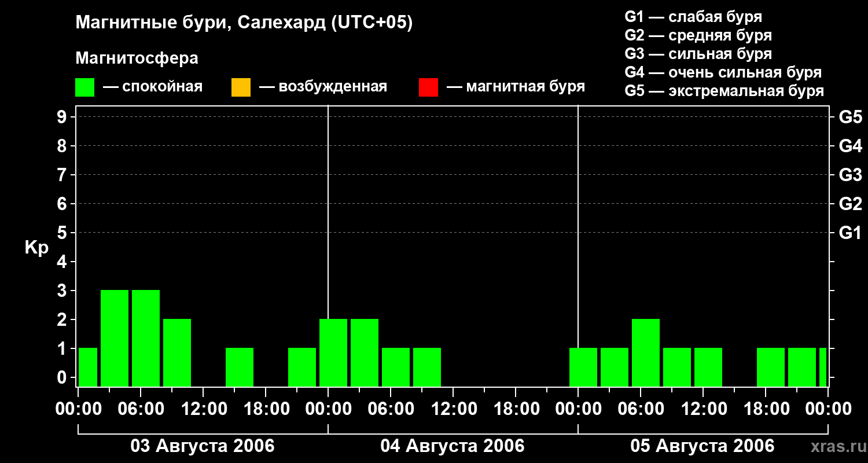This screenshot has height=463, width=868.
Task: Click the only Kp 2 bar on 03 Августа
Action: pyautogui.click(x=177, y=352)
